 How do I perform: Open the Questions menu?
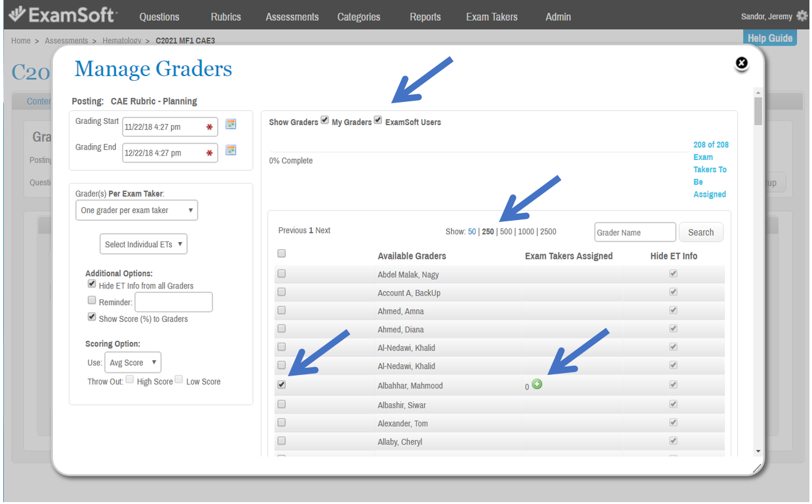[x=159, y=17]
